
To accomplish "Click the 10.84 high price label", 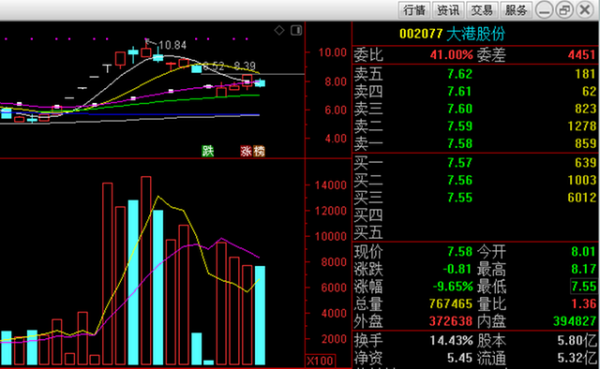I will [172, 45].
